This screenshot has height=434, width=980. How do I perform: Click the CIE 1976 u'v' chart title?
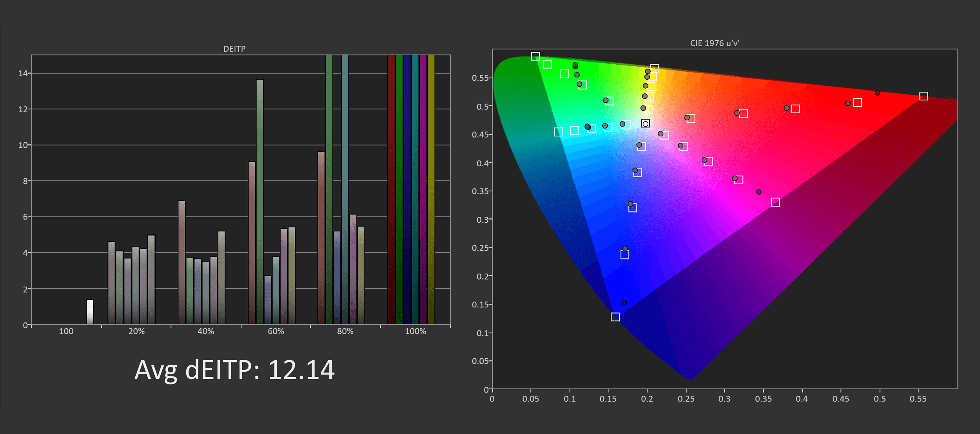pyautogui.click(x=715, y=43)
